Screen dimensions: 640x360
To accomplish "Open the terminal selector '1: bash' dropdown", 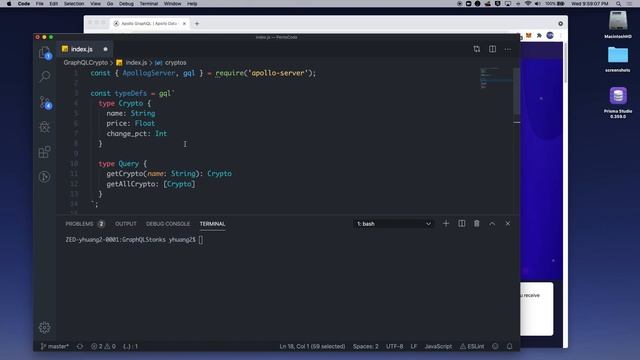I will click(x=393, y=224).
